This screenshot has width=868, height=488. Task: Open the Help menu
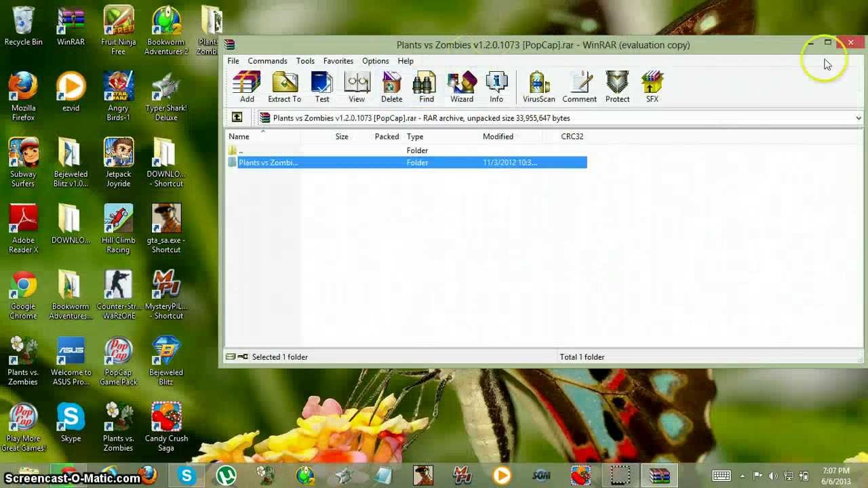click(x=406, y=61)
